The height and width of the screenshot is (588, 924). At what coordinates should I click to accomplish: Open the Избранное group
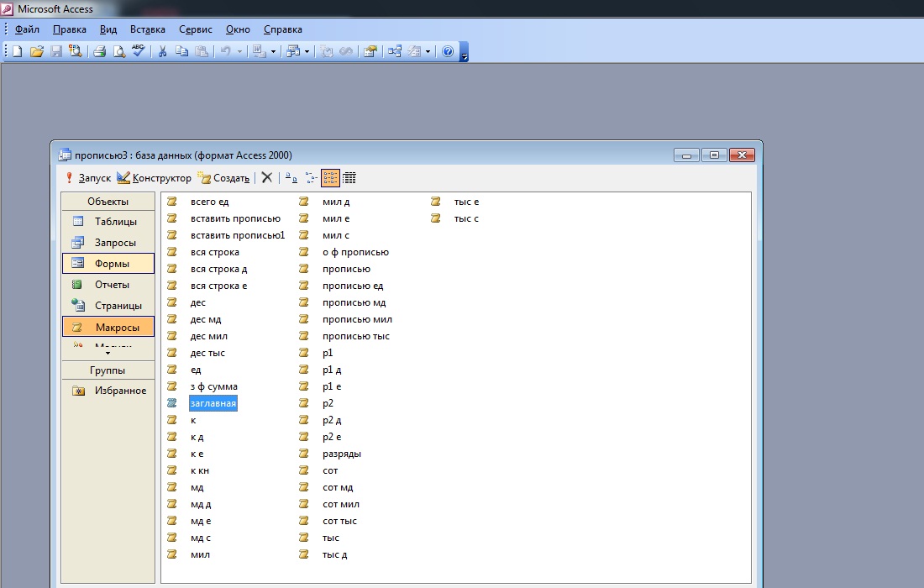point(108,391)
